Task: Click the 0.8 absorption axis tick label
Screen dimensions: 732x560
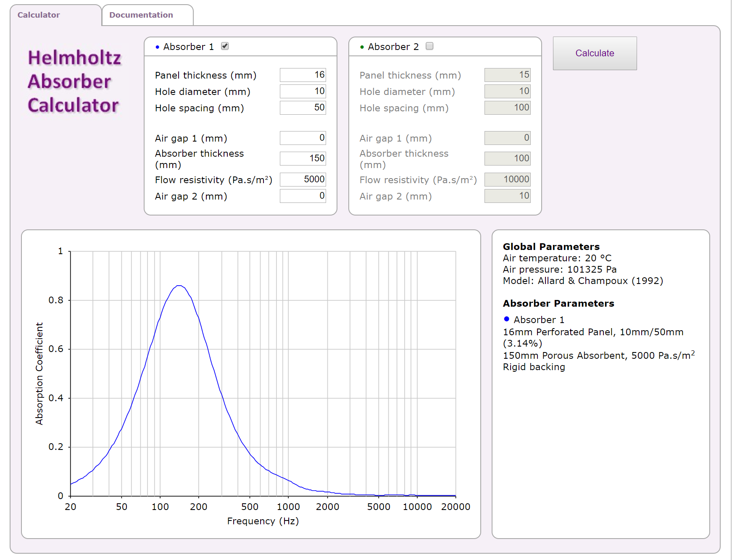Action: (56, 300)
